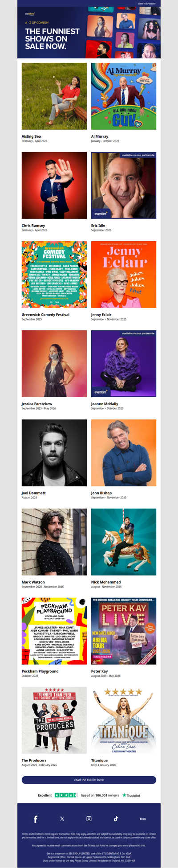Open the blog link in footer

point(142,819)
